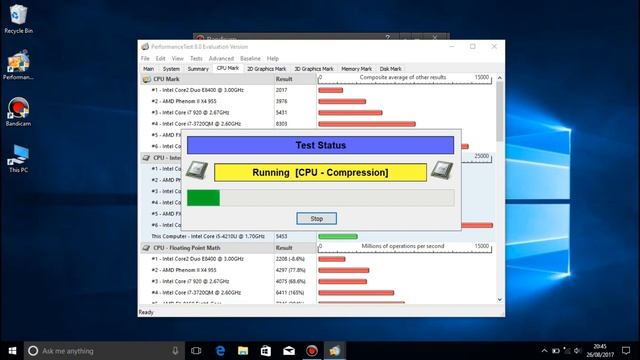640x360 pixels.
Task: Open the View menu
Action: point(178,58)
